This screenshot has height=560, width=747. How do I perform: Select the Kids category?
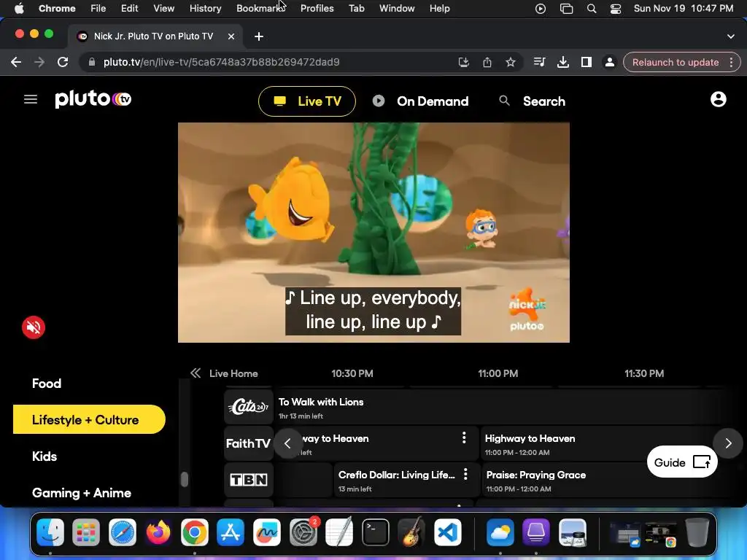coord(44,456)
